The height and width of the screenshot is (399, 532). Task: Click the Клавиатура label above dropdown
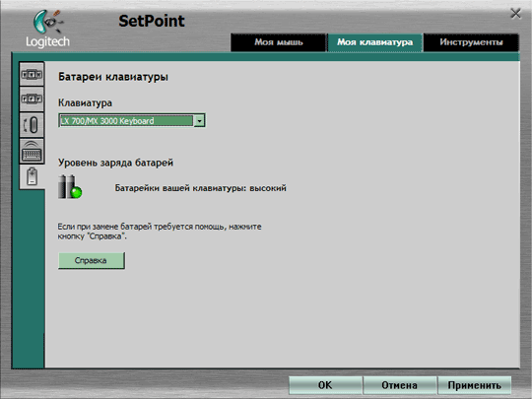tap(85, 102)
